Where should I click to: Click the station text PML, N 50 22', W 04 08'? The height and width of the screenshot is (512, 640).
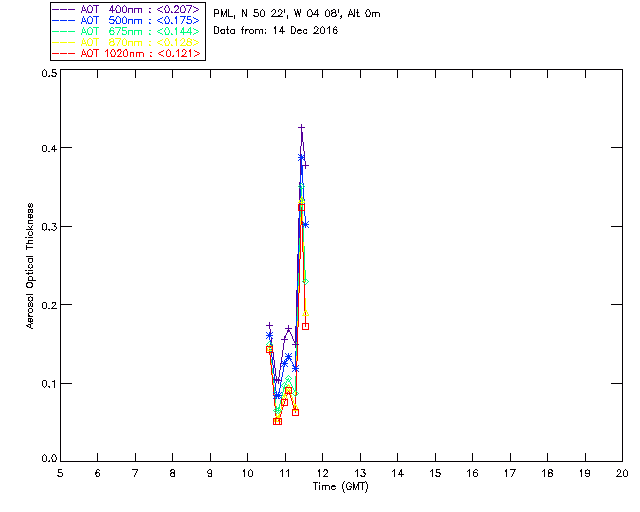tap(279, 13)
